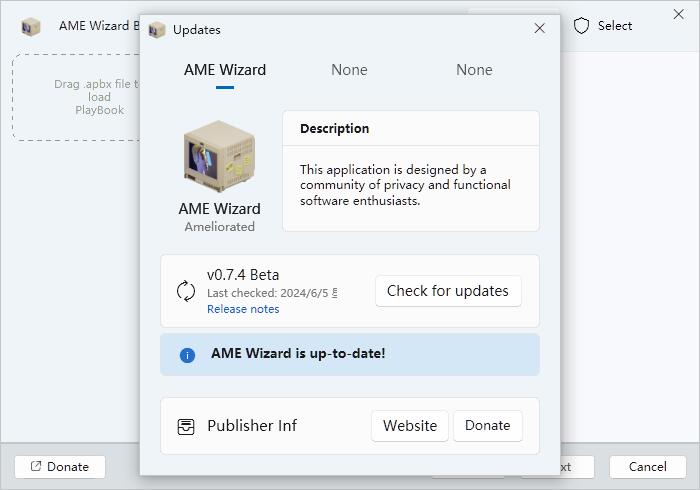700x490 pixels.
Task: Click the shield icon next to Select
Action: tap(581, 26)
